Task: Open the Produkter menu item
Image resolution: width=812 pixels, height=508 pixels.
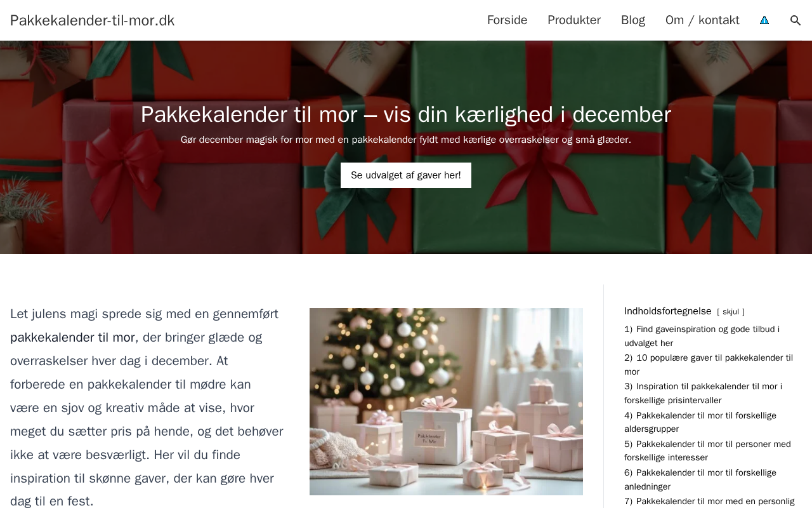Action: [x=574, y=20]
